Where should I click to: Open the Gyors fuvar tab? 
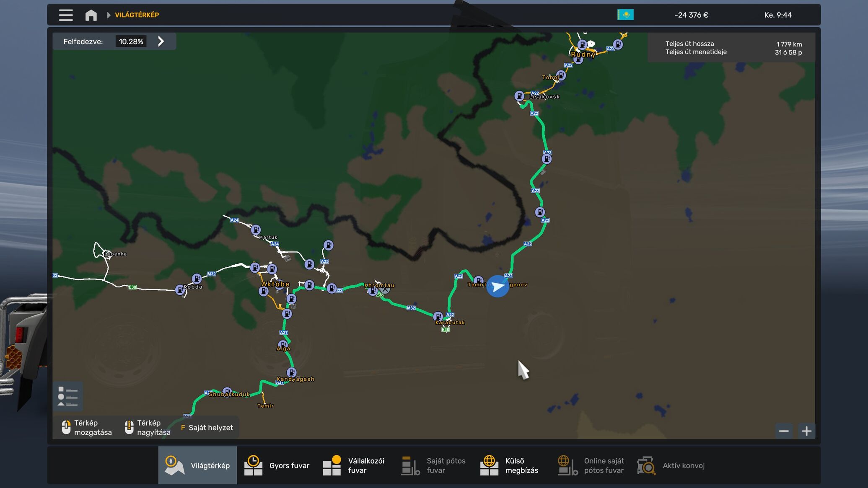click(277, 465)
